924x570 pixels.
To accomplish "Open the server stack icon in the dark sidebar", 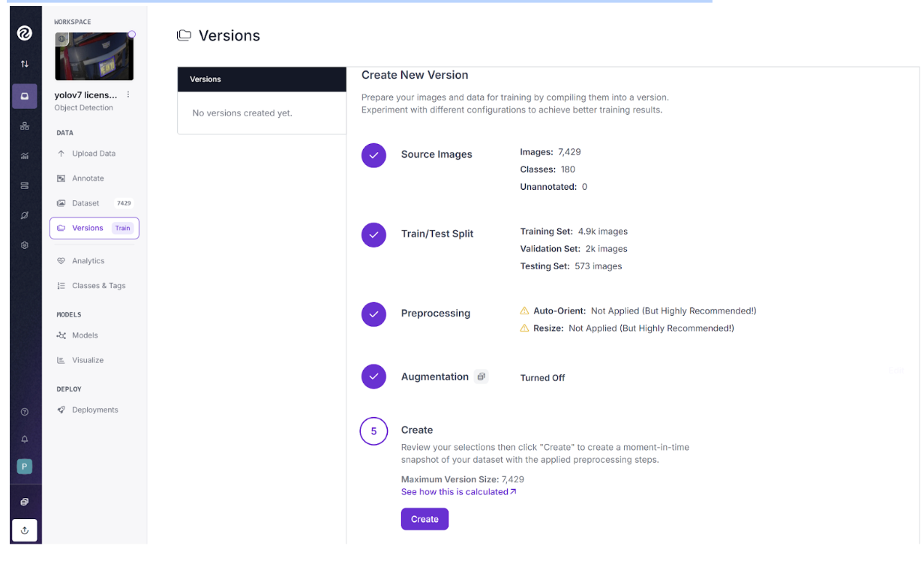I will [25, 185].
